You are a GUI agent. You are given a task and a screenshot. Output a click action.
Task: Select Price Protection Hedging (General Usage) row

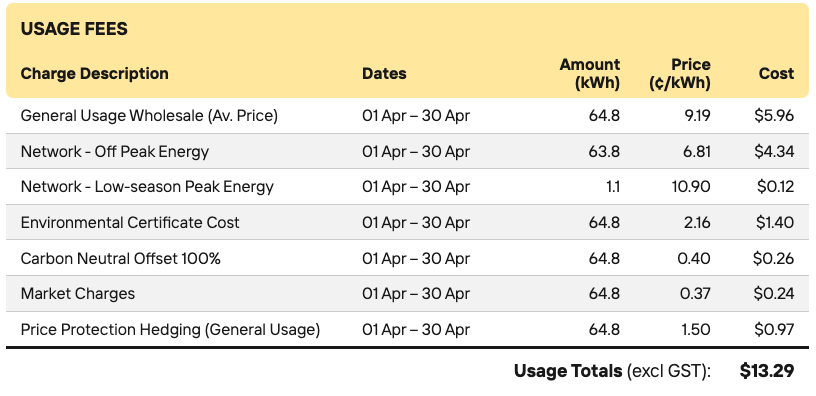(407, 329)
